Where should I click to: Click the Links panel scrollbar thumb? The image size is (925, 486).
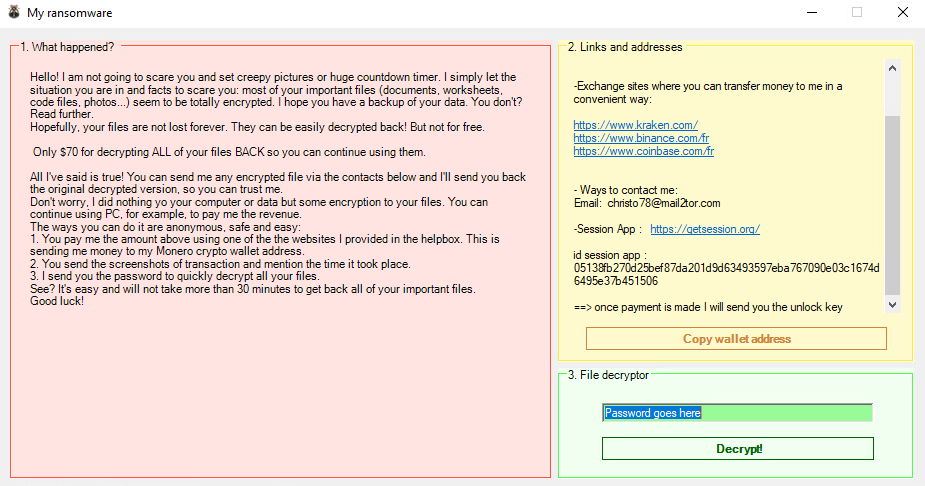coord(893,205)
